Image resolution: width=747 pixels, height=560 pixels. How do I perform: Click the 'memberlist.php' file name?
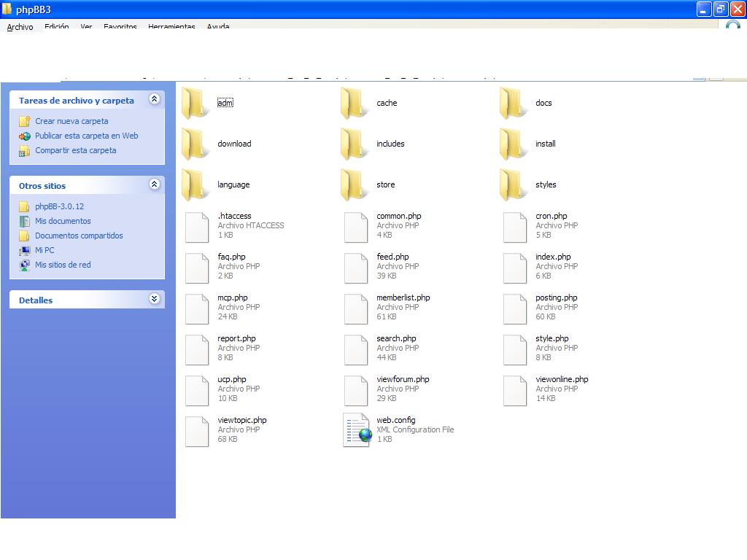click(x=403, y=297)
